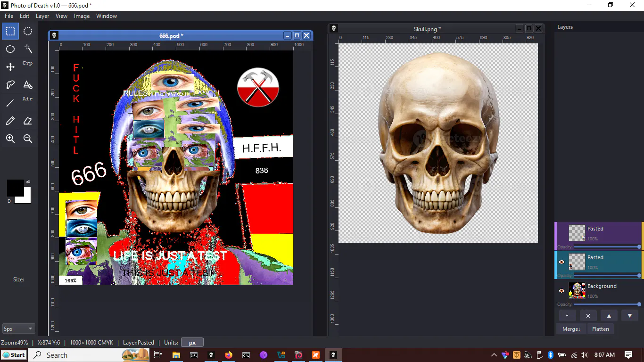Move layer down with down arrow
Screen dimensions: 644x362
630,316
